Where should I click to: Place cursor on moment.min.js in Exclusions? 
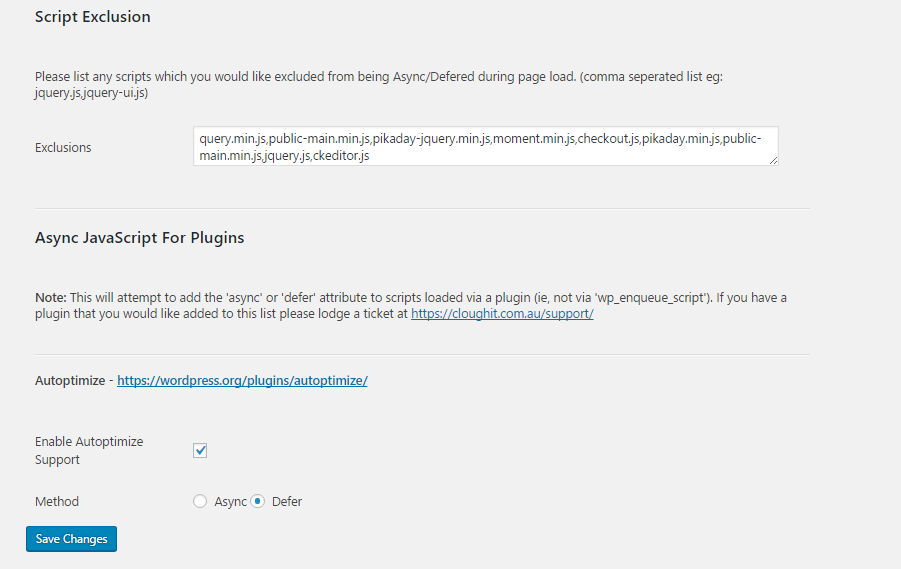(534, 138)
